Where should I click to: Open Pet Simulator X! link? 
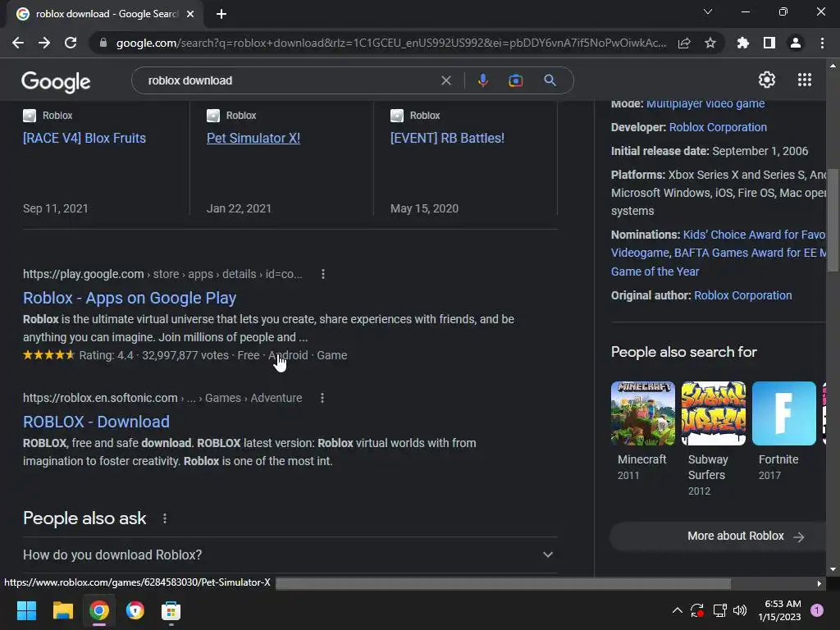coord(253,138)
